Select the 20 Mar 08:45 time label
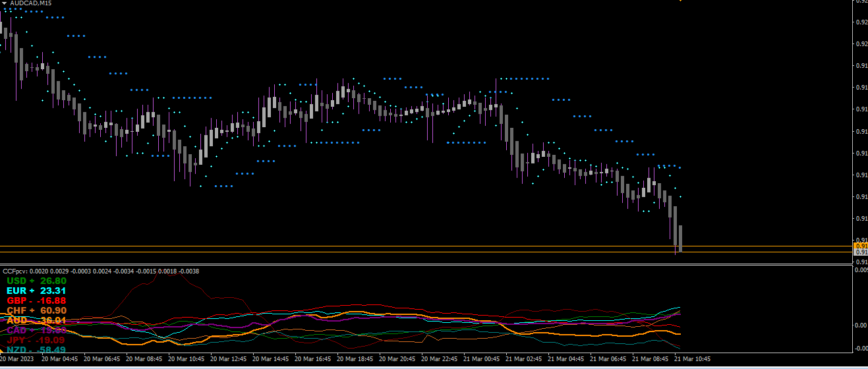The image size is (868, 369). (144, 360)
